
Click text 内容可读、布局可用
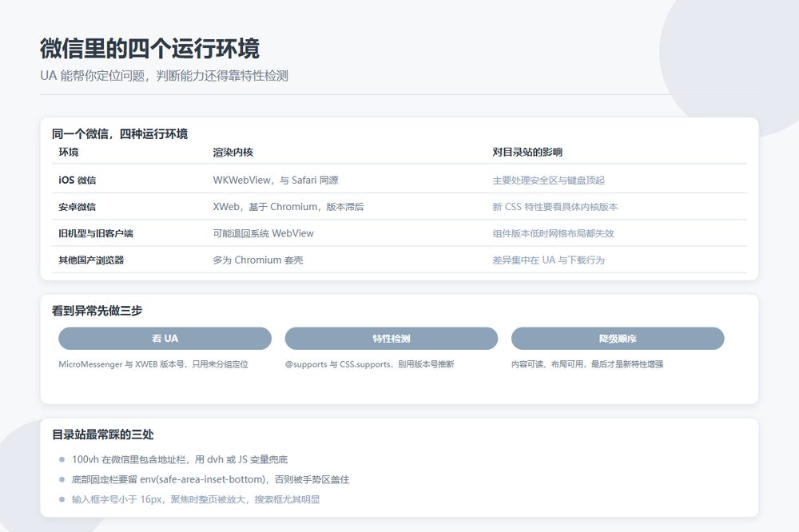(547, 364)
